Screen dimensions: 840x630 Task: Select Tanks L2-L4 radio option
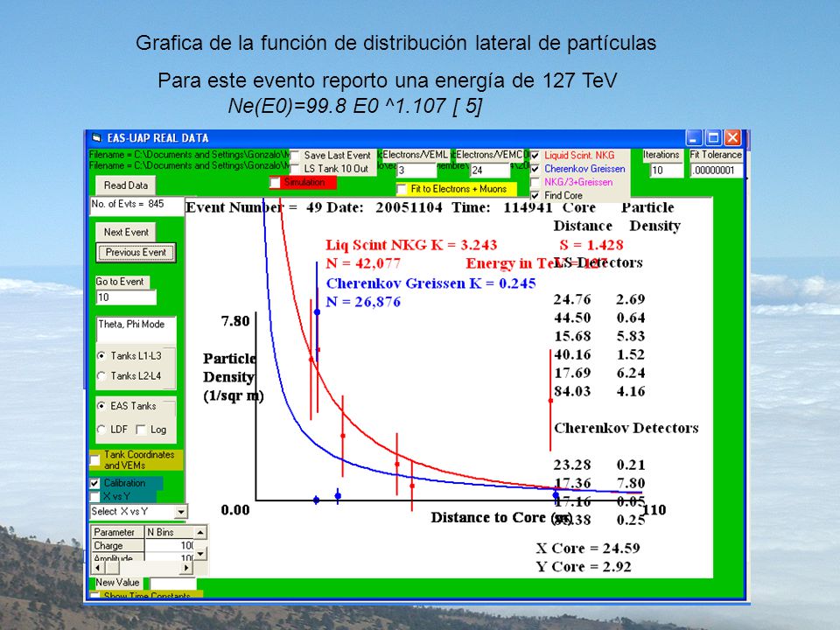click(x=101, y=376)
